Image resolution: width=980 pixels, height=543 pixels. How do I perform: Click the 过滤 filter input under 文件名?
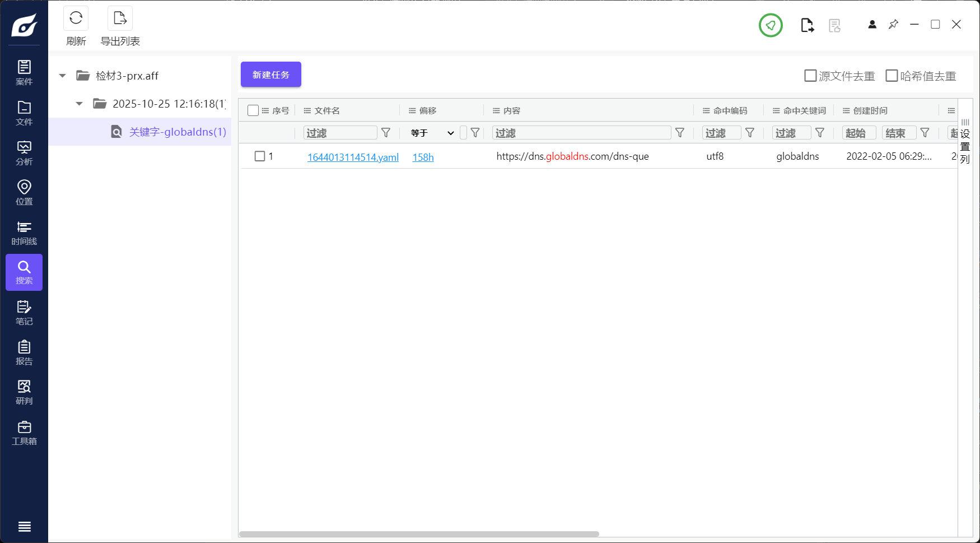pos(340,133)
